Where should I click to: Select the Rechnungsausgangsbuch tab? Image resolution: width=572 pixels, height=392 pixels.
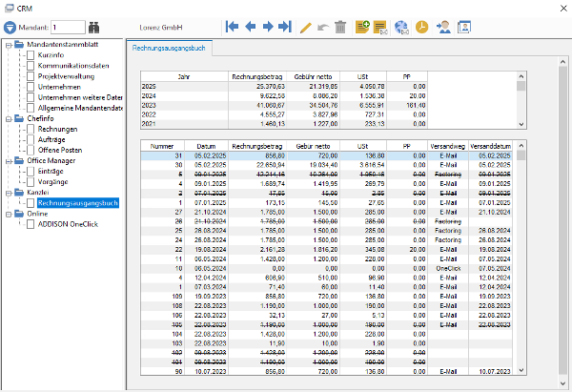pyautogui.click(x=169, y=49)
